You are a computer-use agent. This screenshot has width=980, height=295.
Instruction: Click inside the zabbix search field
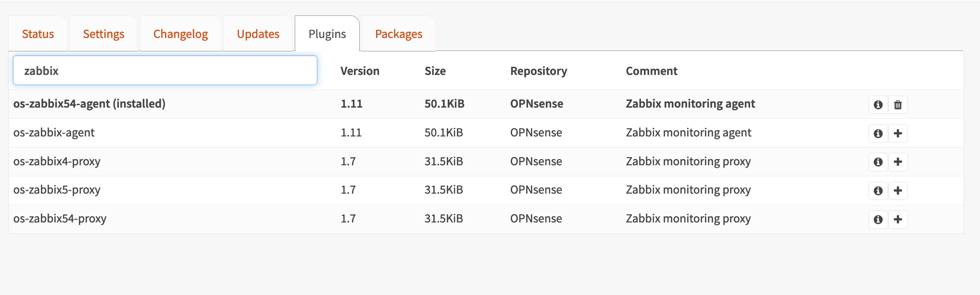[164, 70]
